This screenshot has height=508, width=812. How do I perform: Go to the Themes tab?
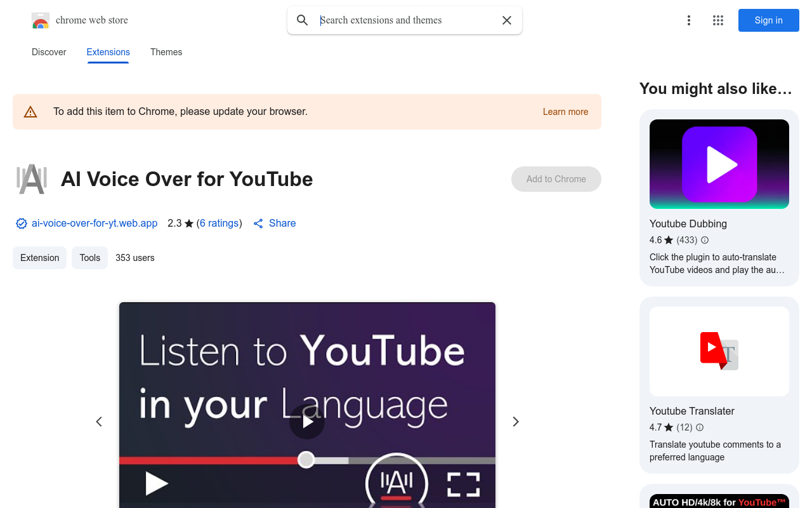(x=166, y=52)
